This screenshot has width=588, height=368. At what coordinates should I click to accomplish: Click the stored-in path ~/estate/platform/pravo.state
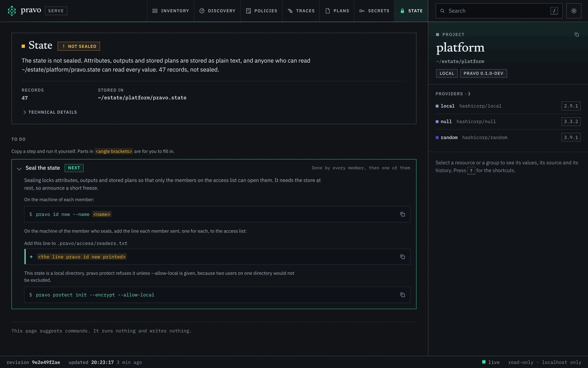pyautogui.click(x=142, y=98)
